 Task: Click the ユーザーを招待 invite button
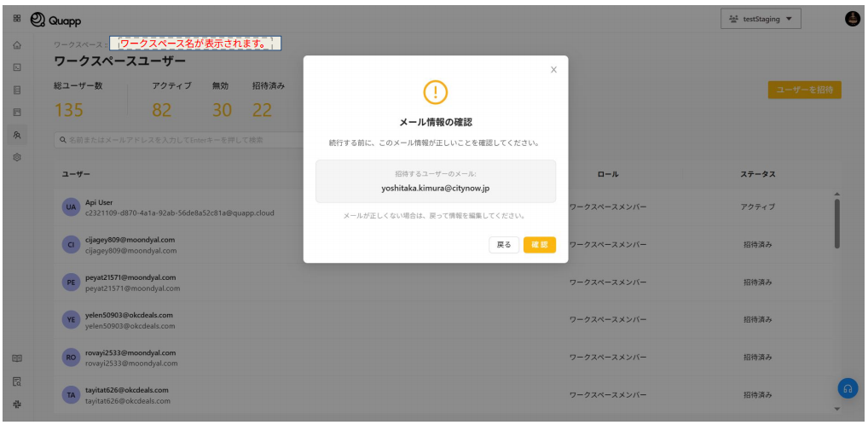(x=804, y=90)
